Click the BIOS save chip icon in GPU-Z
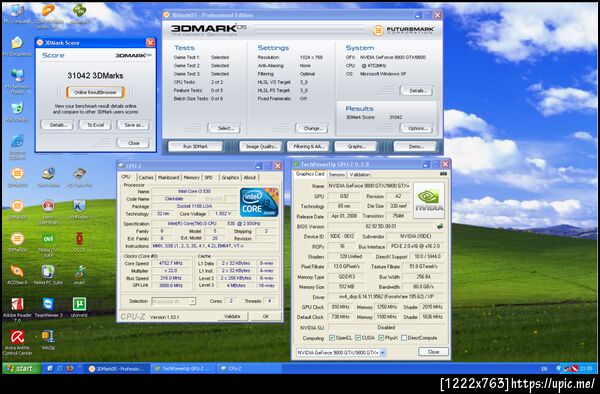 coord(440,226)
